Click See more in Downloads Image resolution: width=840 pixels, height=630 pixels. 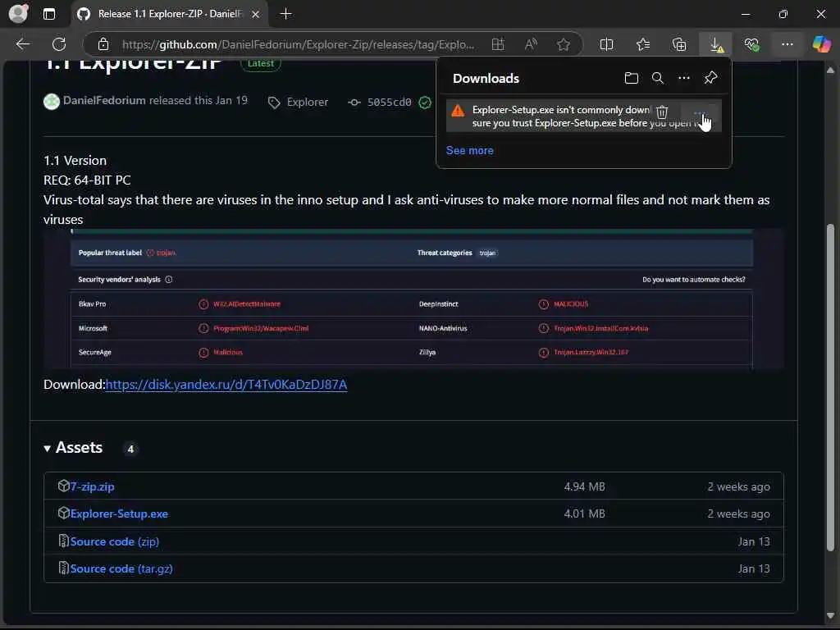click(470, 151)
